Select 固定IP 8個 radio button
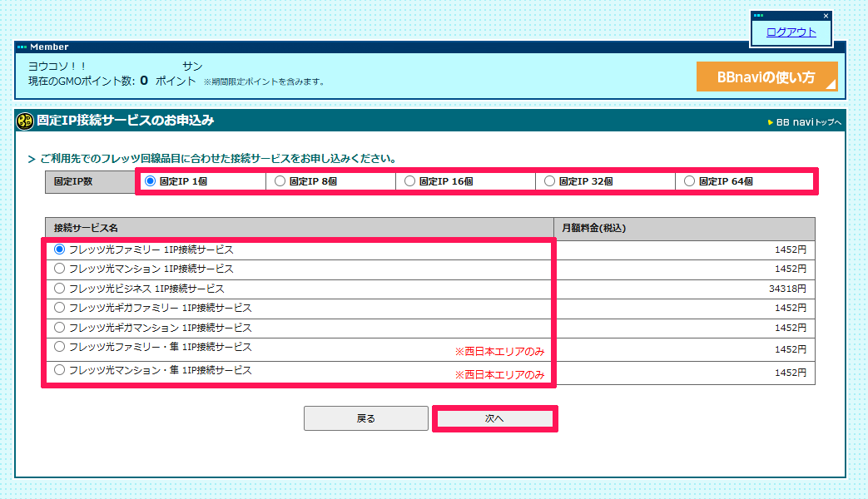The image size is (868, 499). click(280, 181)
